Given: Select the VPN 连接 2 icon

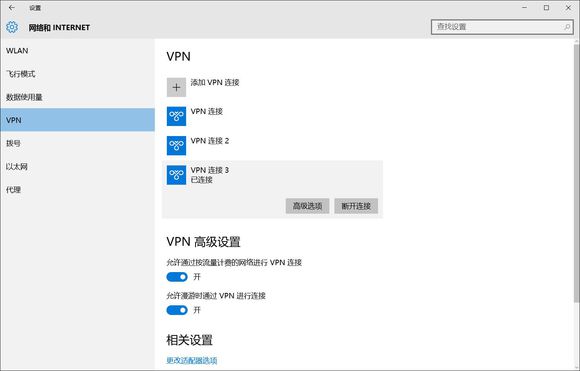Looking at the screenshot, I should pyautogui.click(x=176, y=145).
